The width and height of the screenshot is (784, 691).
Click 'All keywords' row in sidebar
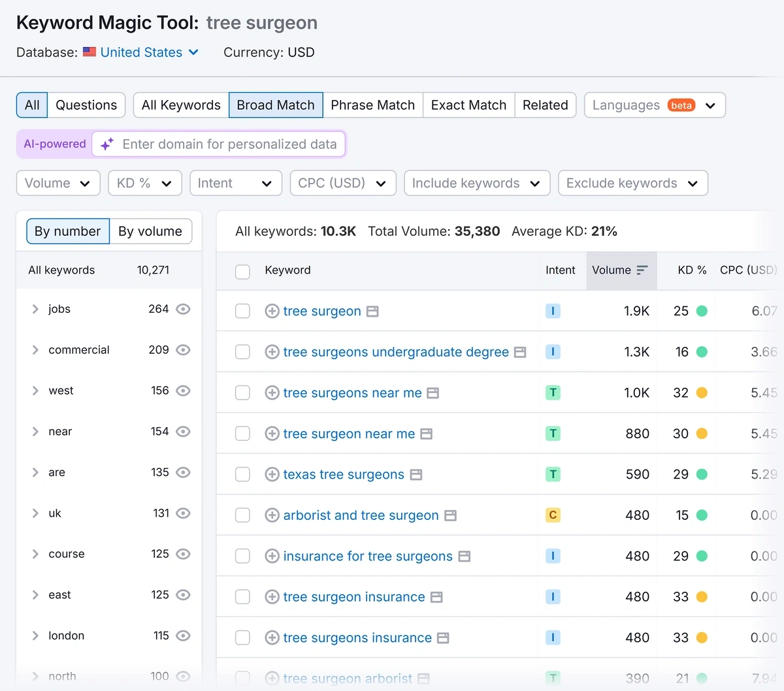(x=108, y=270)
